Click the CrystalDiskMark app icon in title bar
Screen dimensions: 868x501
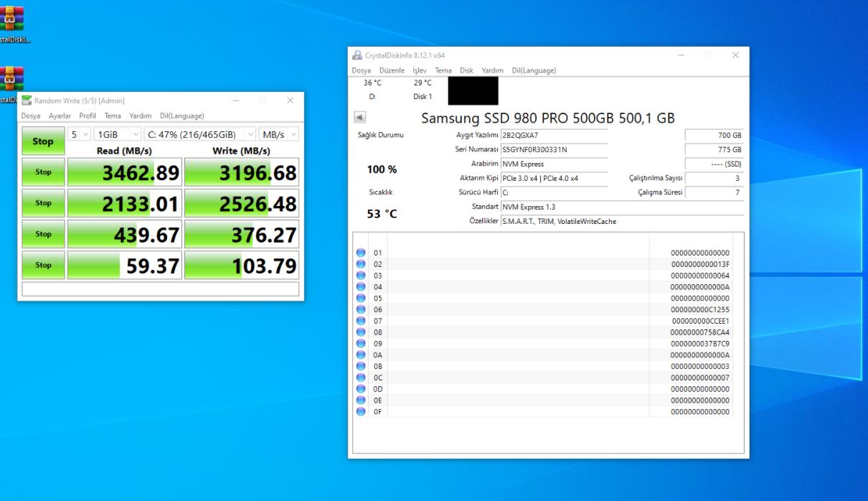coord(27,100)
